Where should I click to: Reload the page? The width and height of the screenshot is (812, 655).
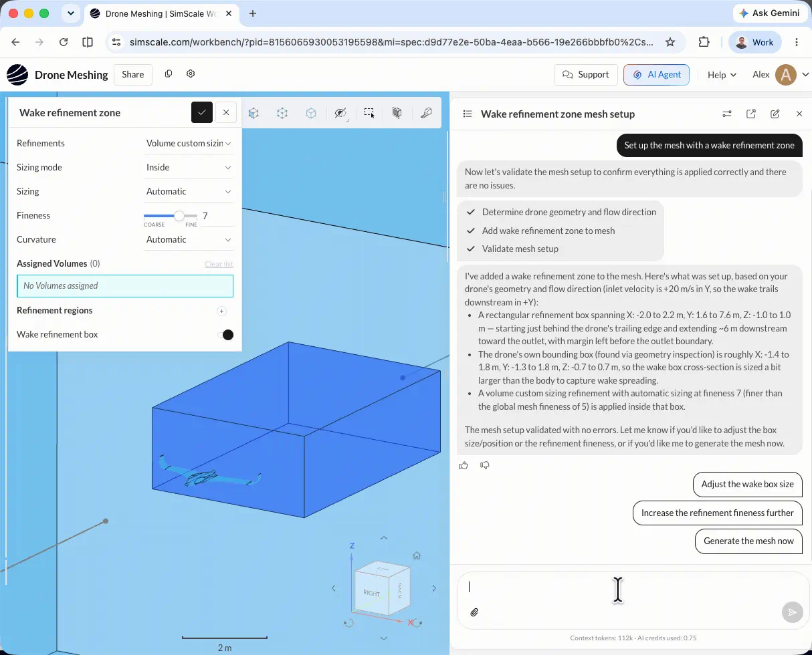64,42
